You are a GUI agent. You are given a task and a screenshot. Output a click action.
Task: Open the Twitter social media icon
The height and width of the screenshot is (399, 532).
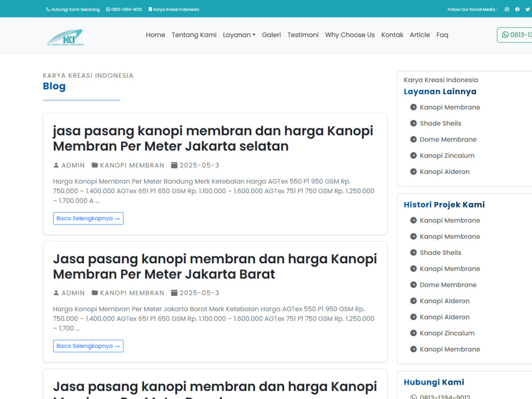tap(528, 10)
